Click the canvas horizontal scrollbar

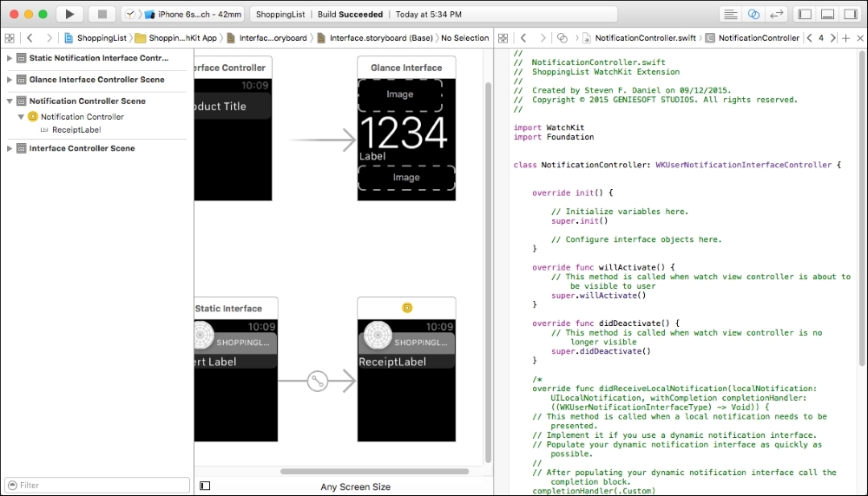[x=377, y=472]
